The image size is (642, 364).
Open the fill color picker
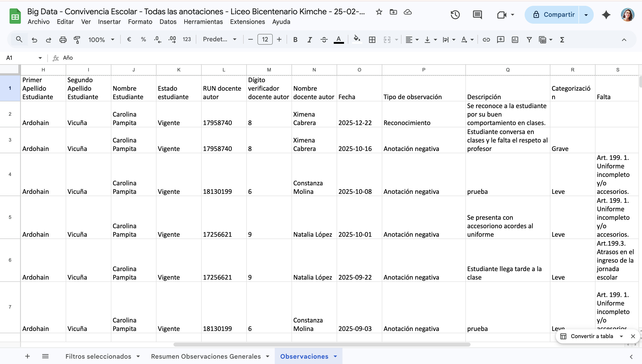pyautogui.click(x=357, y=40)
